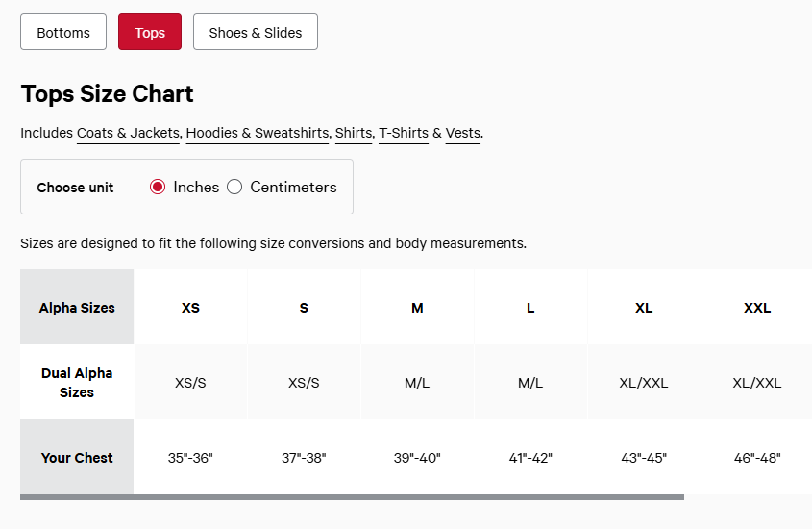Click the Dual Alpha Sizes row header
812x529 pixels.
pos(77,383)
